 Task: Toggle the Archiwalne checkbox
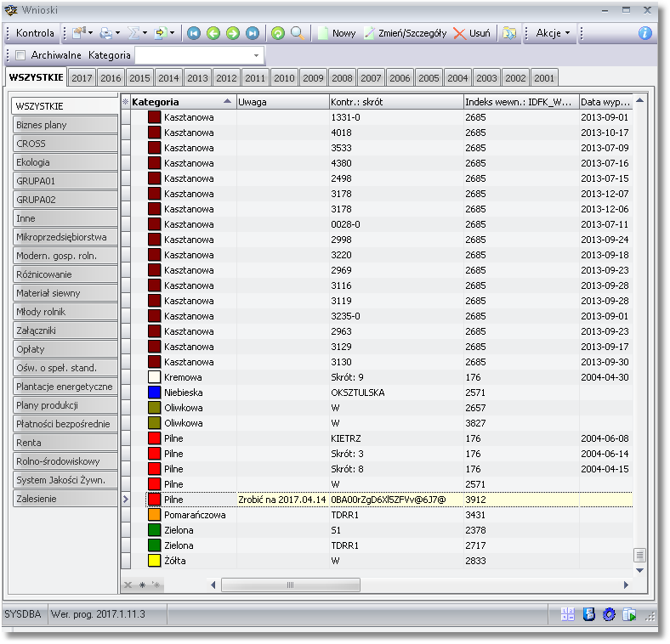[x=20, y=55]
